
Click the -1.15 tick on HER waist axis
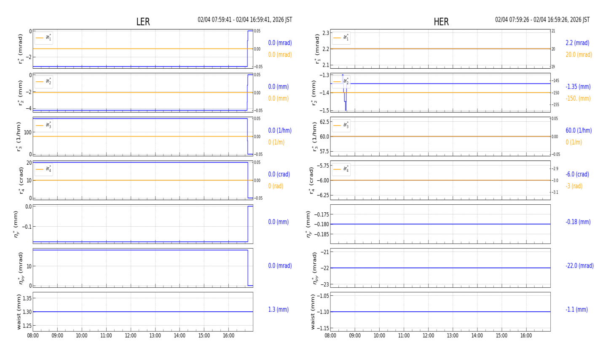coord(323,328)
